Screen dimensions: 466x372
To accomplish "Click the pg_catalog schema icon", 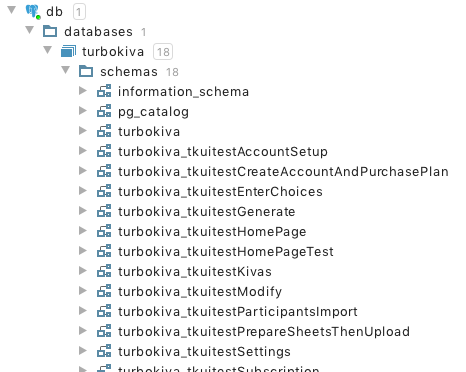I will (104, 111).
